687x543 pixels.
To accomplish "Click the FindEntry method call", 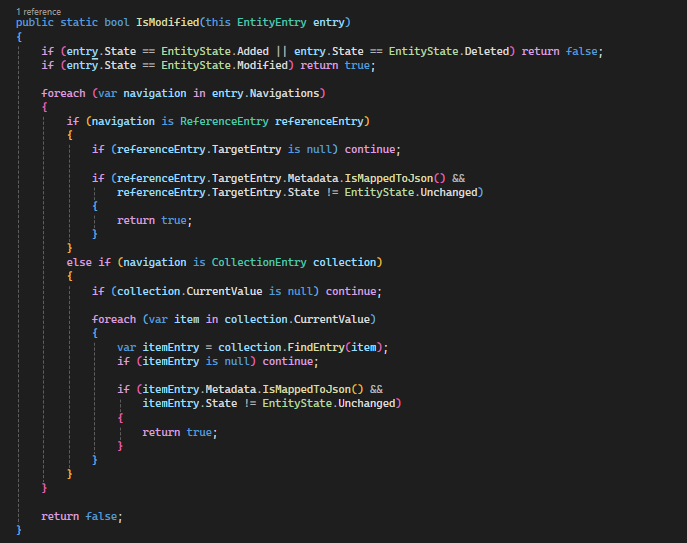I will (316, 348).
